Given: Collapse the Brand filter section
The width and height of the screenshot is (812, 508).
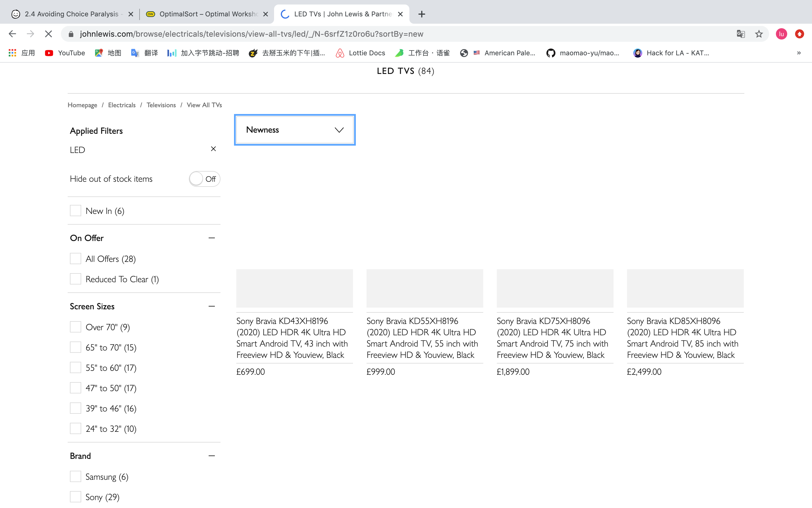Looking at the screenshot, I should pyautogui.click(x=212, y=456).
